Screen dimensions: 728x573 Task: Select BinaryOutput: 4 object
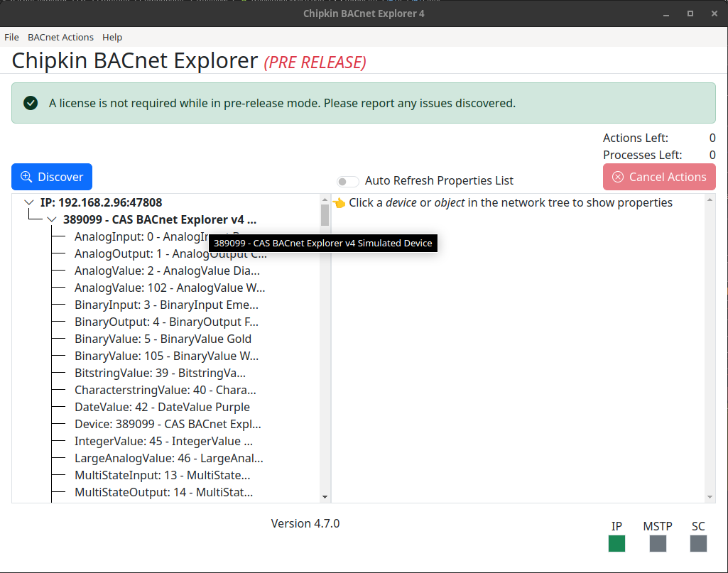click(x=167, y=322)
